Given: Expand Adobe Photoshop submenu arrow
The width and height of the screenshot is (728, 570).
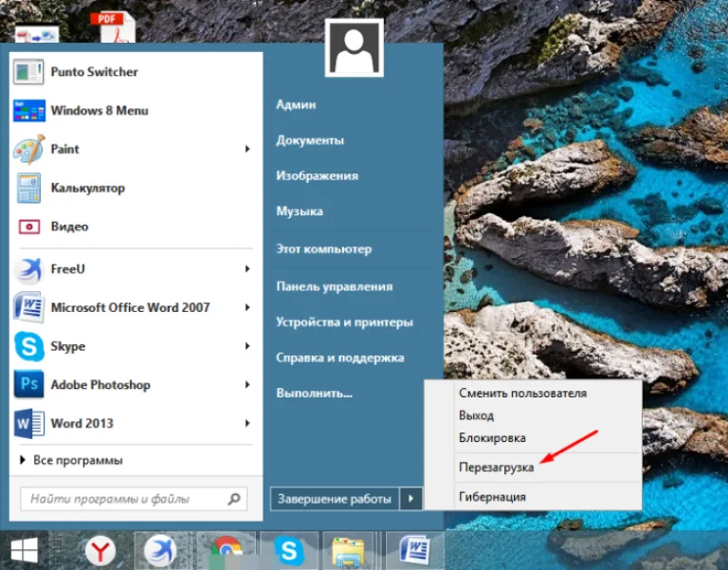Looking at the screenshot, I should [x=247, y=385].
